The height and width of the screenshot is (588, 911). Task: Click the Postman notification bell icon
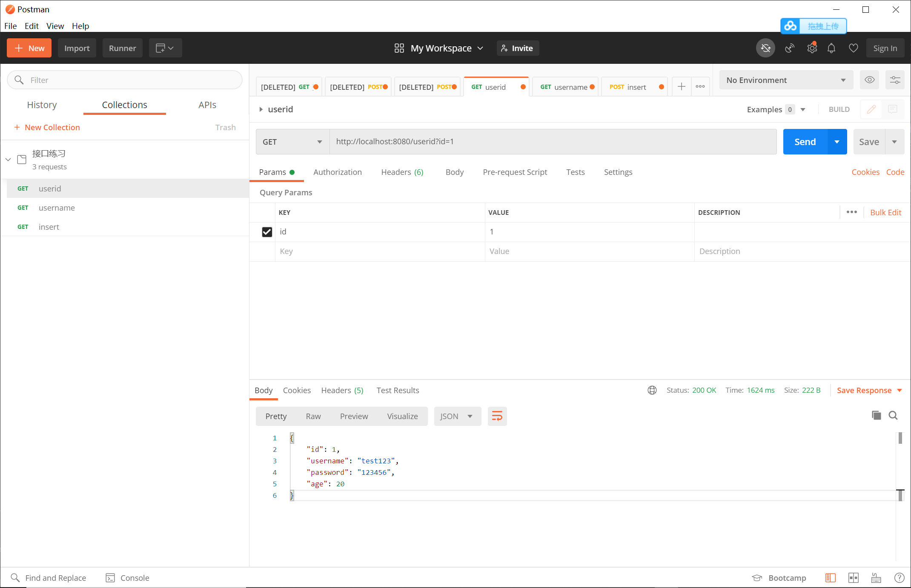832,48
